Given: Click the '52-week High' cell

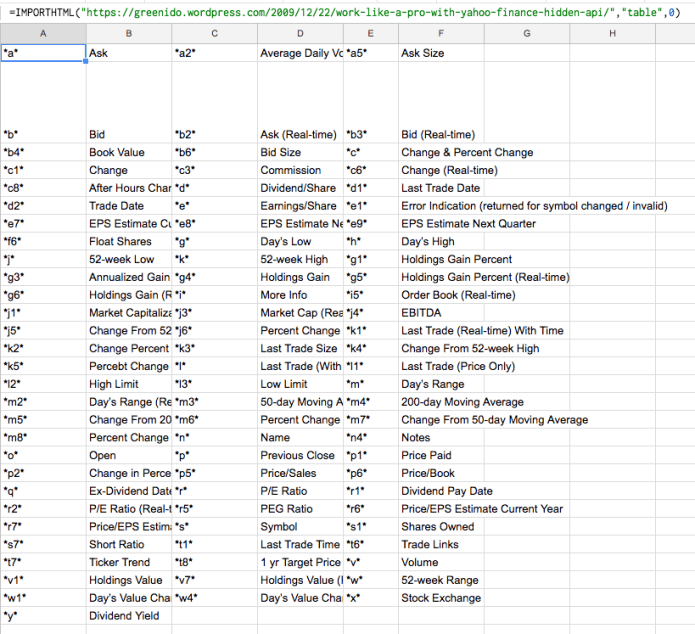Looking at the screenshot, I should (x=300, y=259).
